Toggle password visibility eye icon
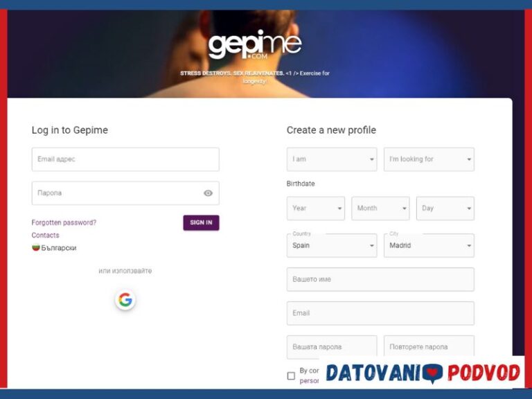Screen dimensions: 532x399 (208, 193)
